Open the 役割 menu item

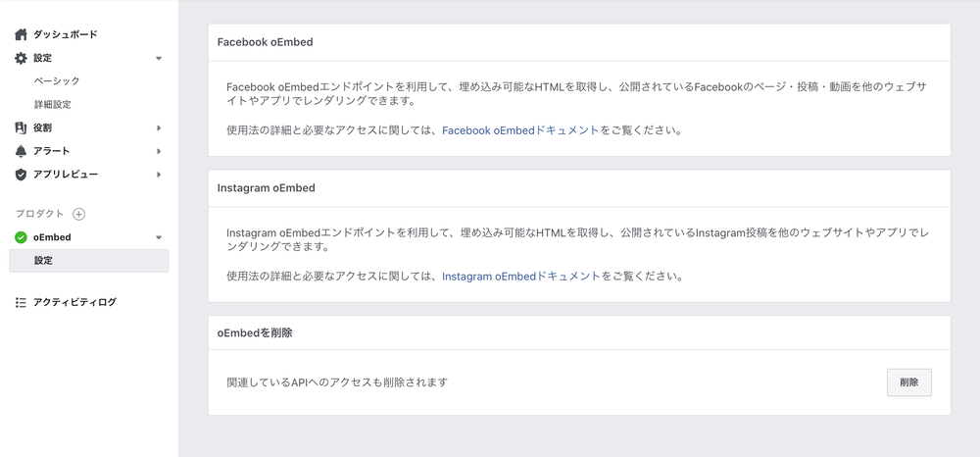click(x=42, y=128)
